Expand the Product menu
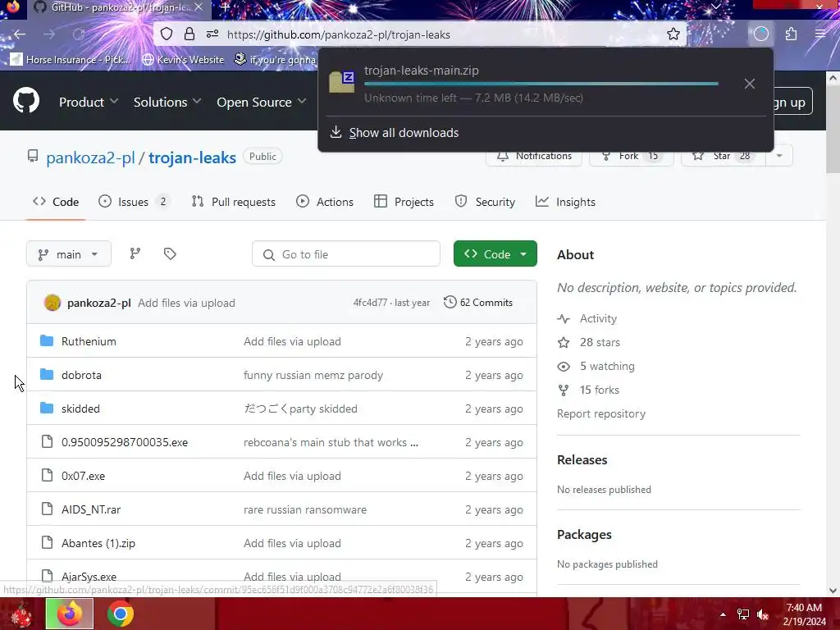 pyautogui.click(x=89, y=102)
